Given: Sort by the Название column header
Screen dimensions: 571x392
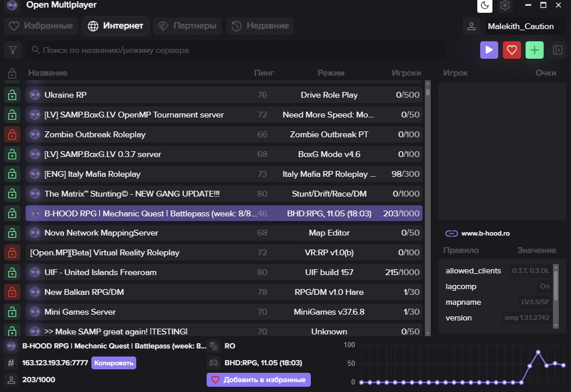Looking at the screenshot, I should (x=48, y=73).
